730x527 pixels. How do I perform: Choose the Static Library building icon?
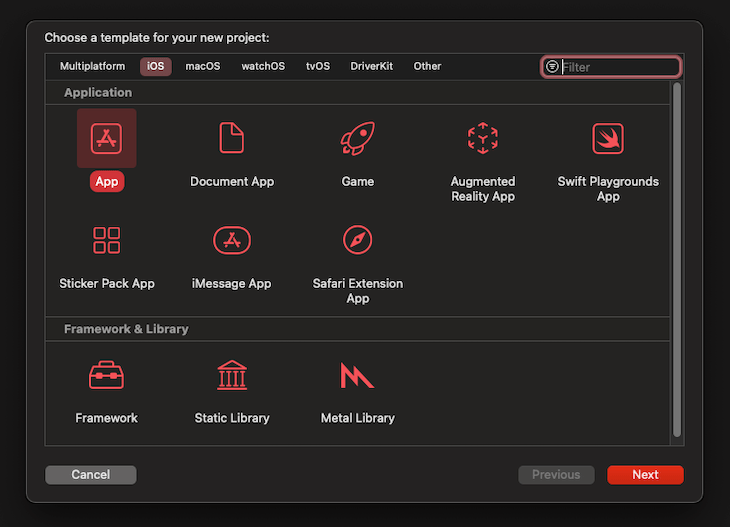point(232,375)
